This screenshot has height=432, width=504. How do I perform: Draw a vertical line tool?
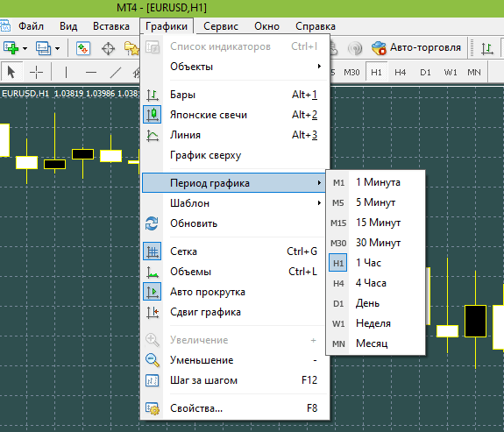(66, 72)
